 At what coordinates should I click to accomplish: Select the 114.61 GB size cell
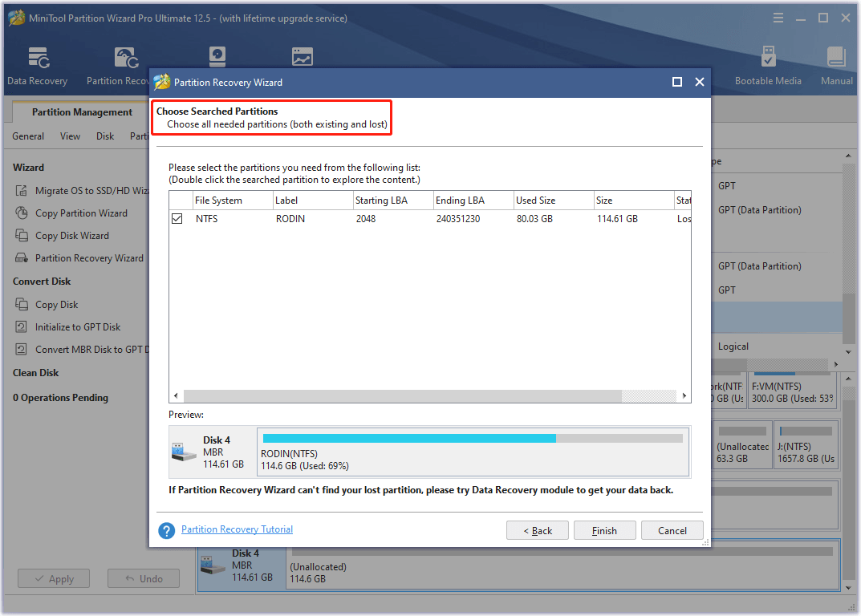tap(617, 218)
